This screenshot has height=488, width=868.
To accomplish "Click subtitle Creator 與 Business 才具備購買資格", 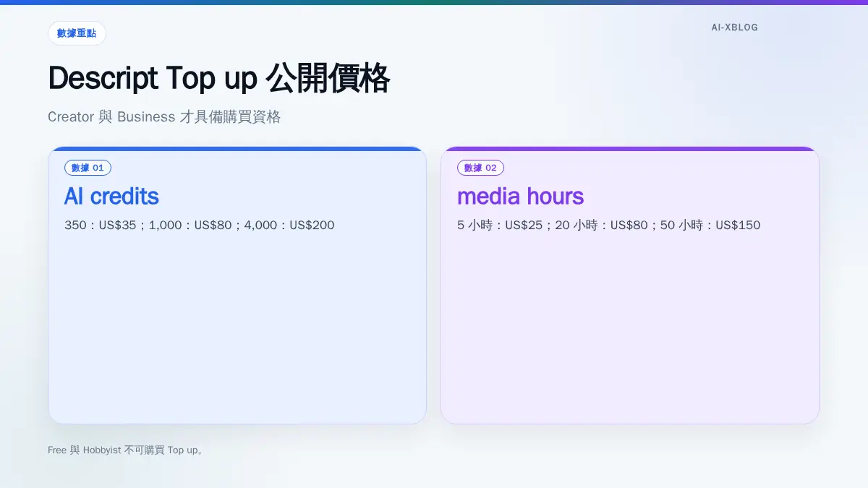I will 164,116.
